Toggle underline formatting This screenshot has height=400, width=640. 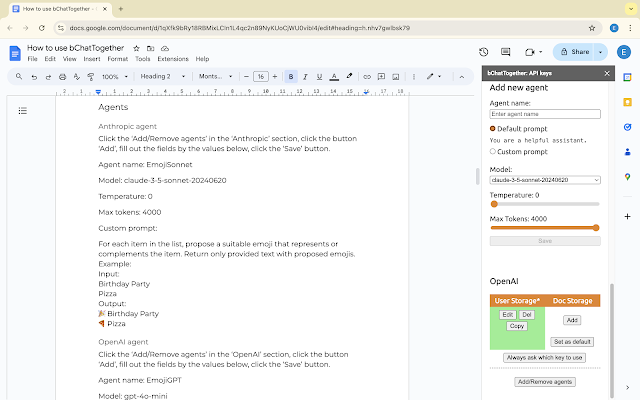(x=319, y=77)
